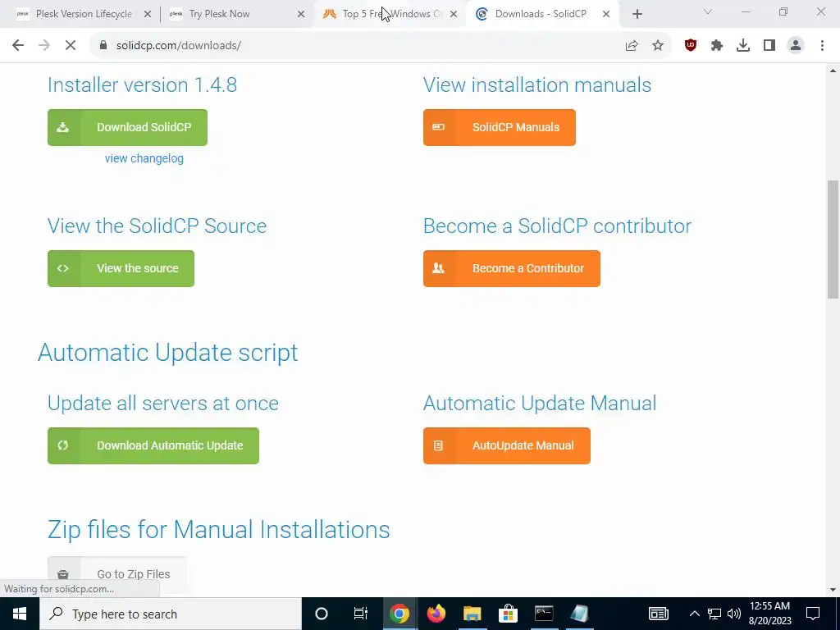Go back to previous page
The height and width of the screenshot is (630, 840).
[18, 46]
